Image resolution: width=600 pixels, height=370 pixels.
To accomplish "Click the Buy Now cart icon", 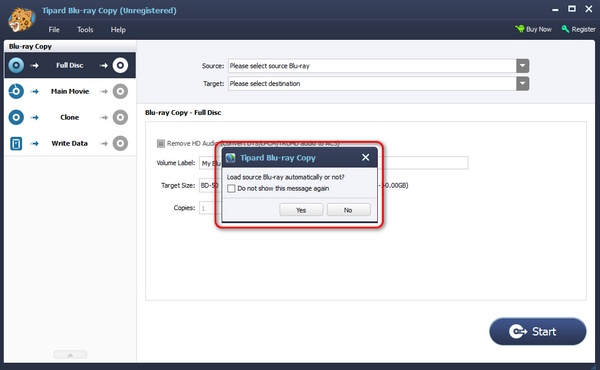I will point(520,29).
